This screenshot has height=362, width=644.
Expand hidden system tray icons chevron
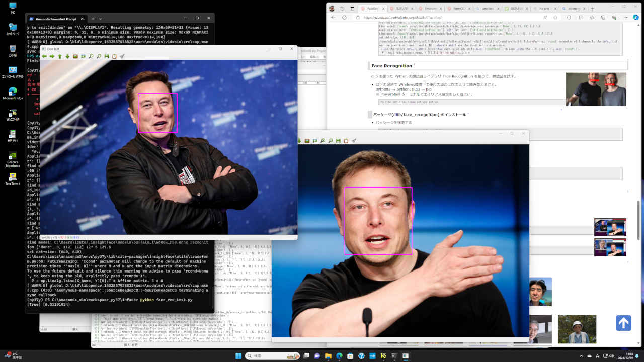(x=581, y=356)
